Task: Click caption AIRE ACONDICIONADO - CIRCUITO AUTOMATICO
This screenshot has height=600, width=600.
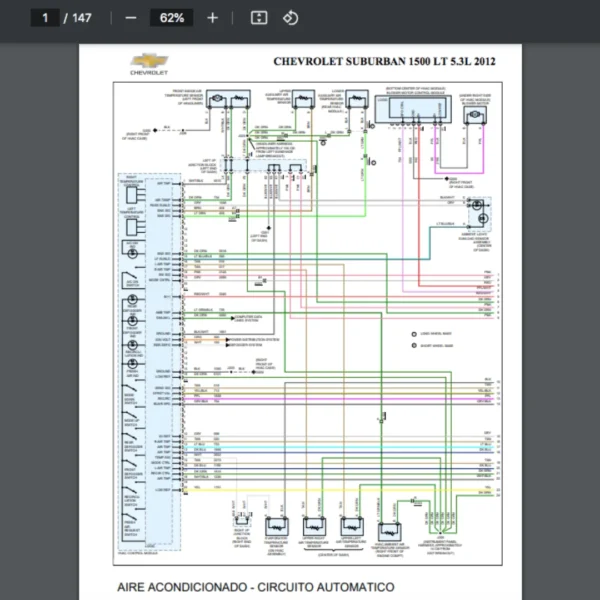Action: click(x=256, y=587)
